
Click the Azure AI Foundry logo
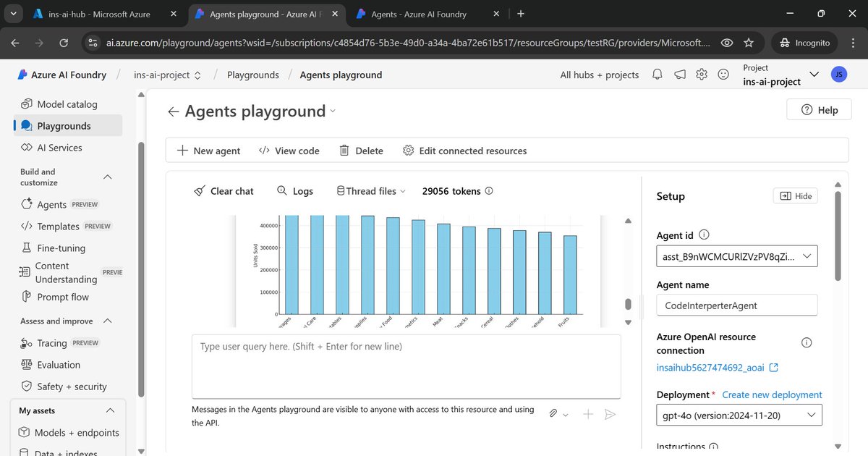point(62,75)
